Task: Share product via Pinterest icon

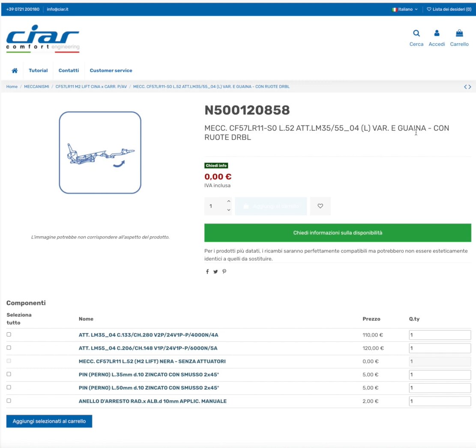Action: tap(224, 272)
